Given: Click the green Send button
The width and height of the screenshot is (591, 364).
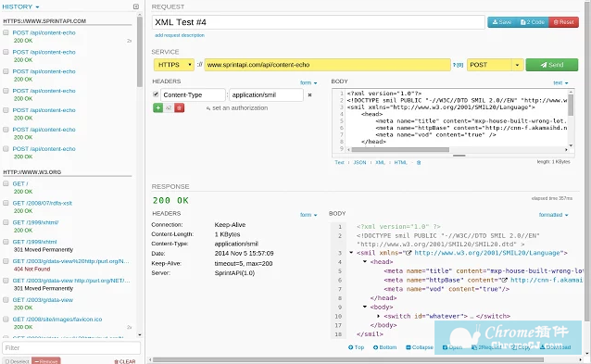Looking at the screenshot, I should pyautogui.click(x=552, y=65).
